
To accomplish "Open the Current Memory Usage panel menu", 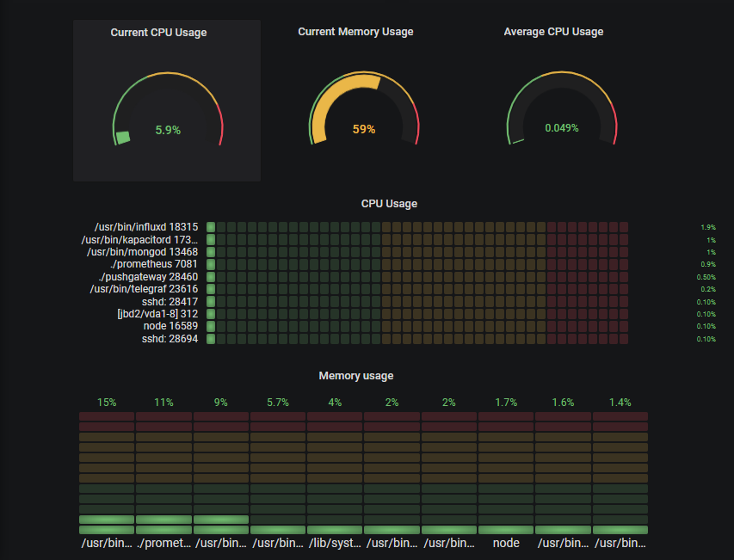I will [355, 31].
